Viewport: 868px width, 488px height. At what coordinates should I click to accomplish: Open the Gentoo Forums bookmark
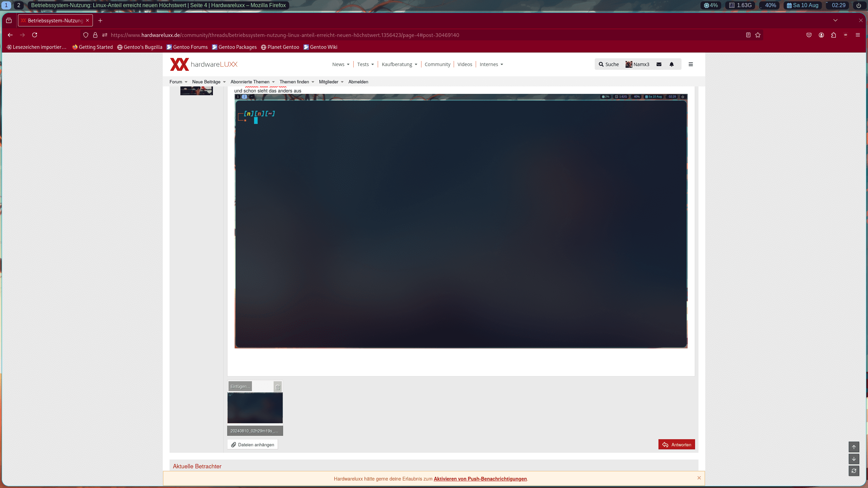tap(187, 47)
